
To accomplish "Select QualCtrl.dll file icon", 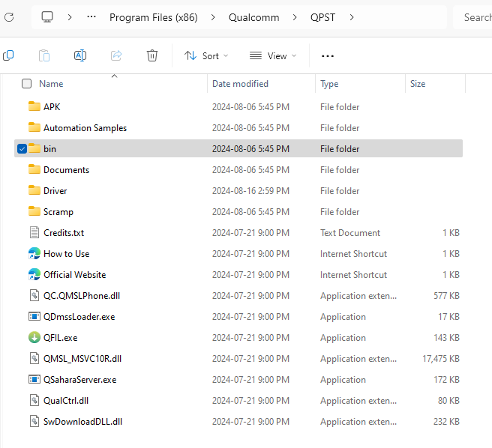I will (x=34, y=401).
